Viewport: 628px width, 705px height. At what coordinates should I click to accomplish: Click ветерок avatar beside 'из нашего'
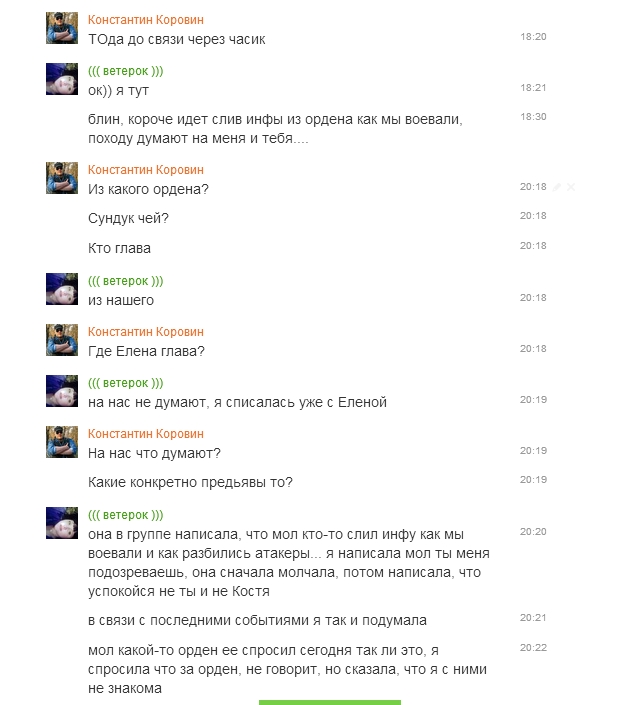point(62,289)
